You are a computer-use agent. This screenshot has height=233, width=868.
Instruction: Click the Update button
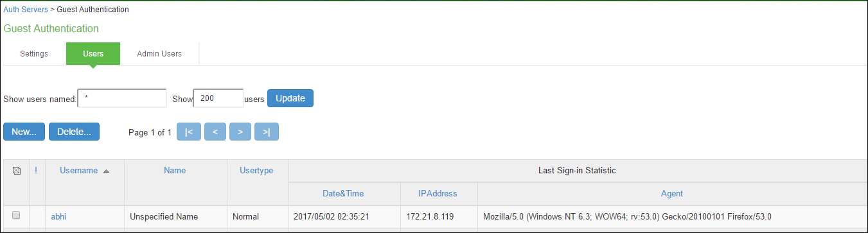tap(290, 98)
